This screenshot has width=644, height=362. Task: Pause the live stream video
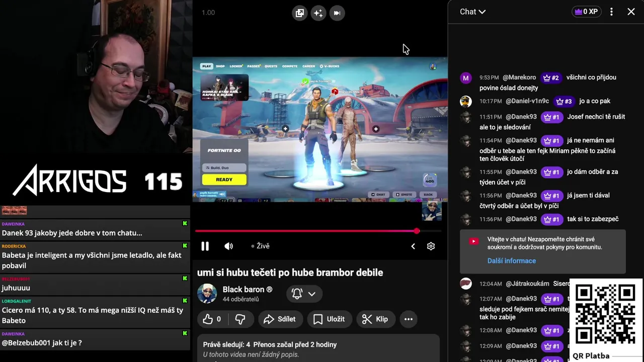[205, 246]
